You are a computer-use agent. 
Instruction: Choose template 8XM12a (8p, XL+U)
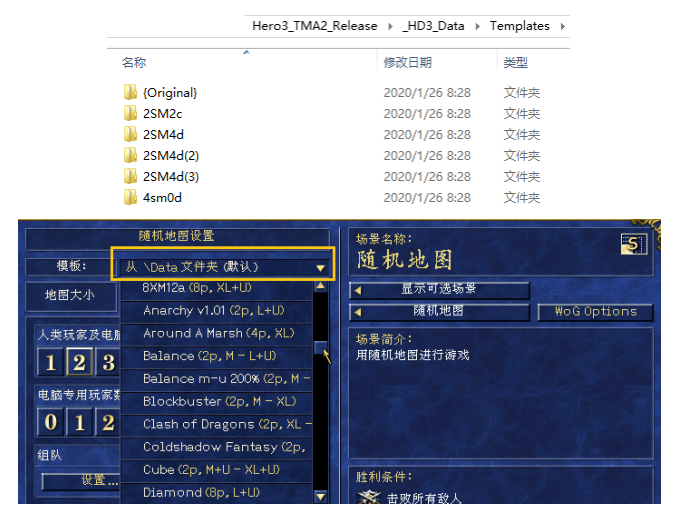tap(216, 288)
